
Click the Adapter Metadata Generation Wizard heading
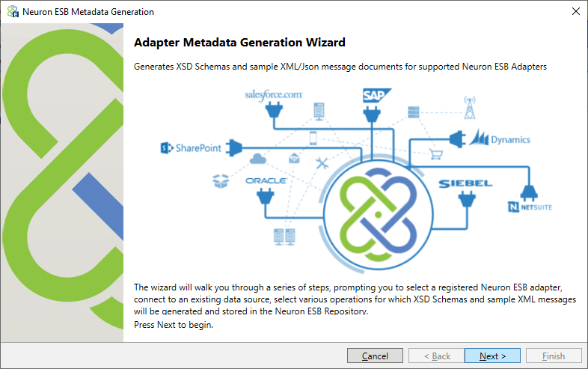pyautogui.click(x=239, y=43)
